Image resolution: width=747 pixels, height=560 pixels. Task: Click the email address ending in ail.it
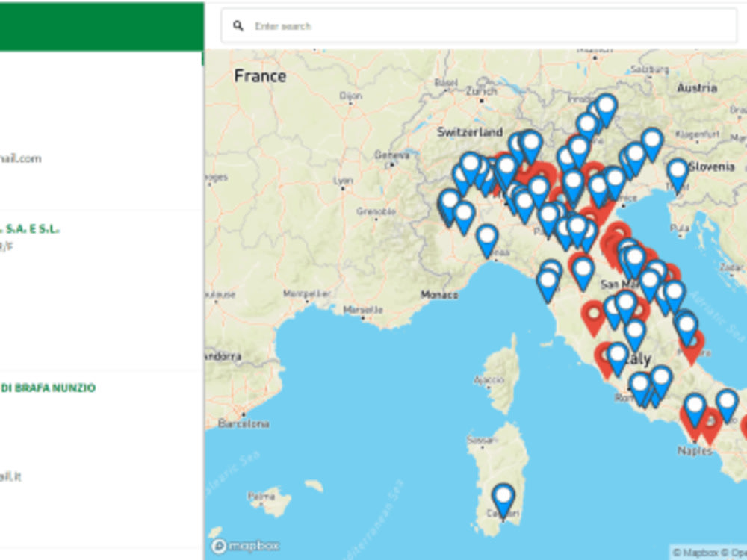[x=10, y=476]
